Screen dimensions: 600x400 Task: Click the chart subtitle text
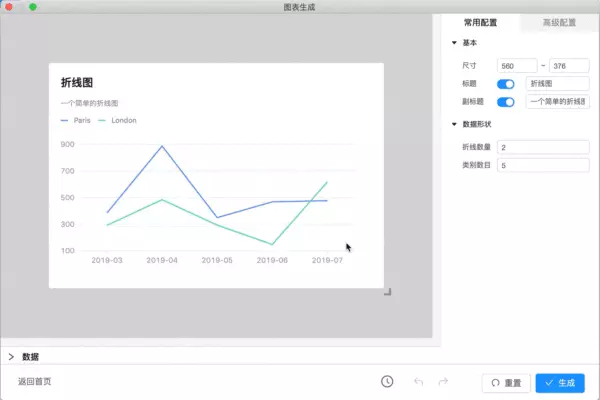(x=89, y=103)
